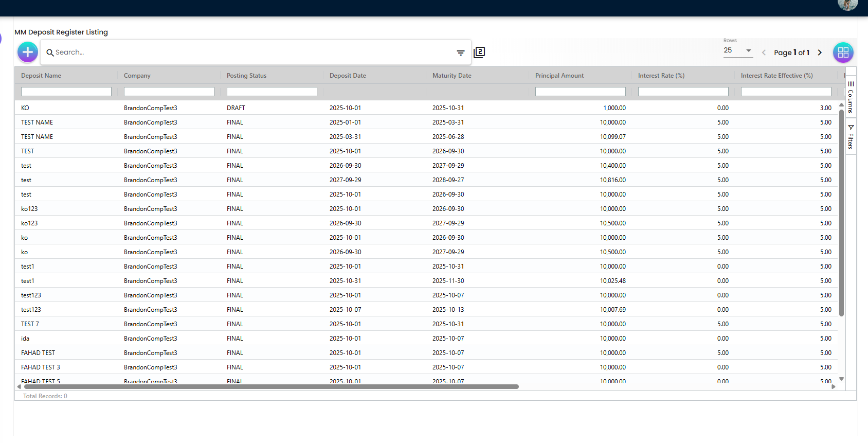Select the KO deposit row name
Image resolution: width=868 pixels, height=443 pixels.
[x=25, y=108]
